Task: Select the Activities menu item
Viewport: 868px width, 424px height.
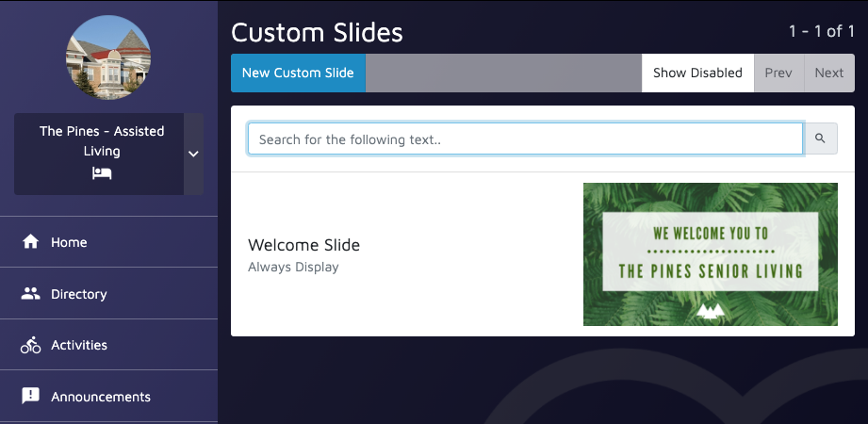Action: 108,345
